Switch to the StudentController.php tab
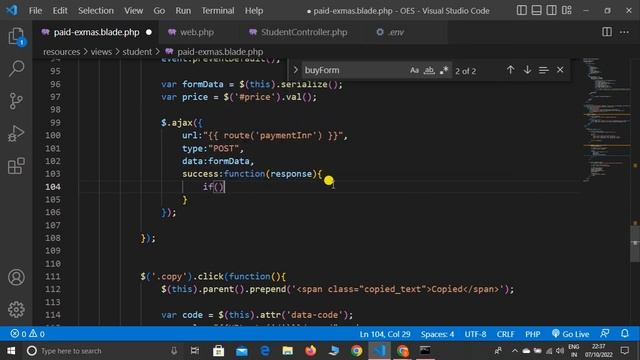The height and width of the screenshot is (360, 640). [x=304, y=32]
